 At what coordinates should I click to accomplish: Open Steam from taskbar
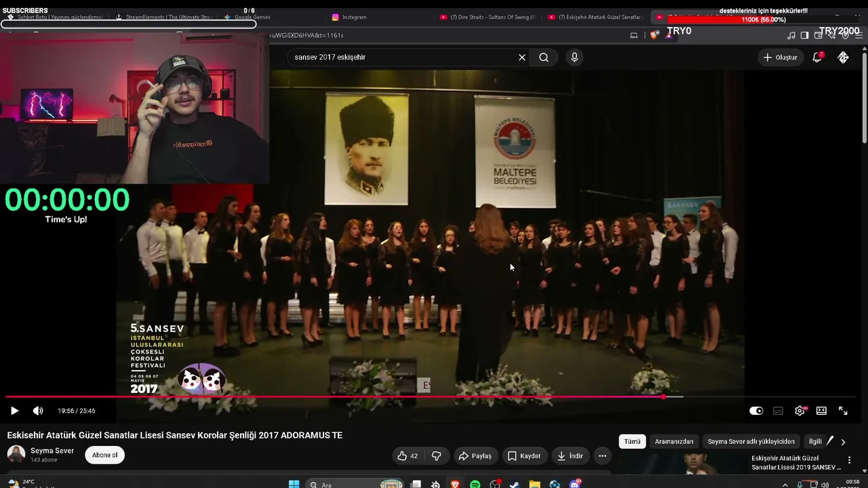pos(514,484)
